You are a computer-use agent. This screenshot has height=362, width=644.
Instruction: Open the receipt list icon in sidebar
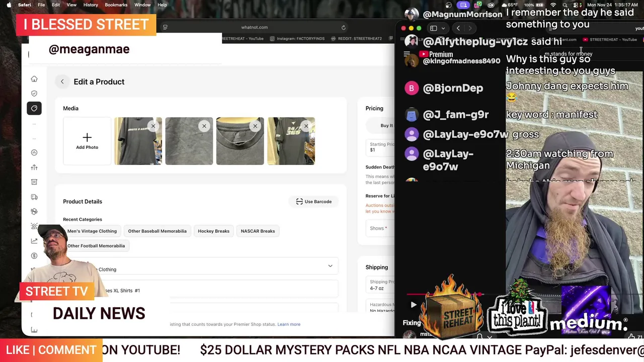click(x=34, y=182)
